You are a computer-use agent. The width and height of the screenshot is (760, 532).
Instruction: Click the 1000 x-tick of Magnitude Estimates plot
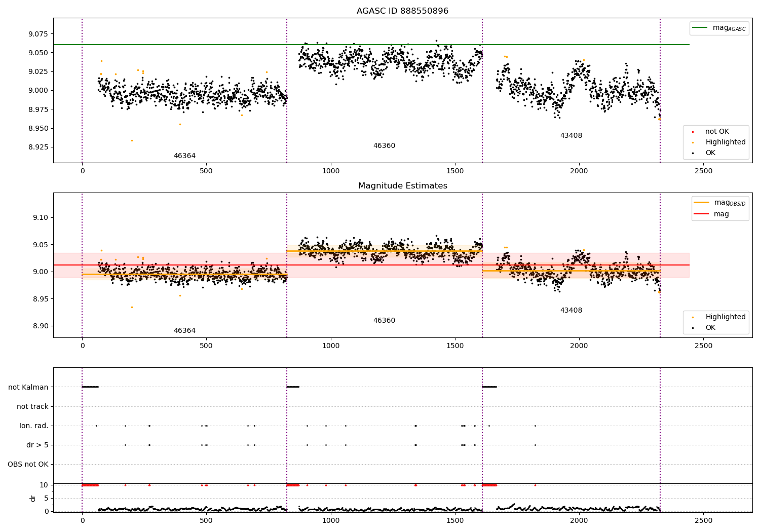pyautogui.click(x=331, y=346)
